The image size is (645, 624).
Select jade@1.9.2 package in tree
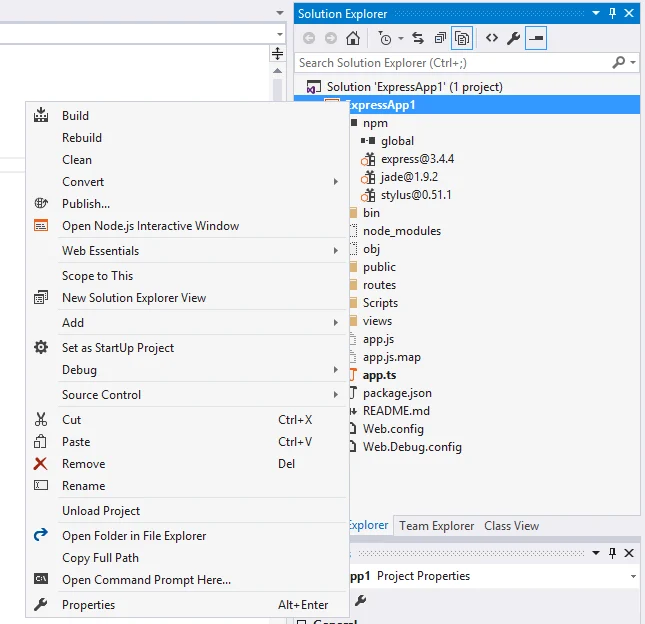click(x=409, y=177)
